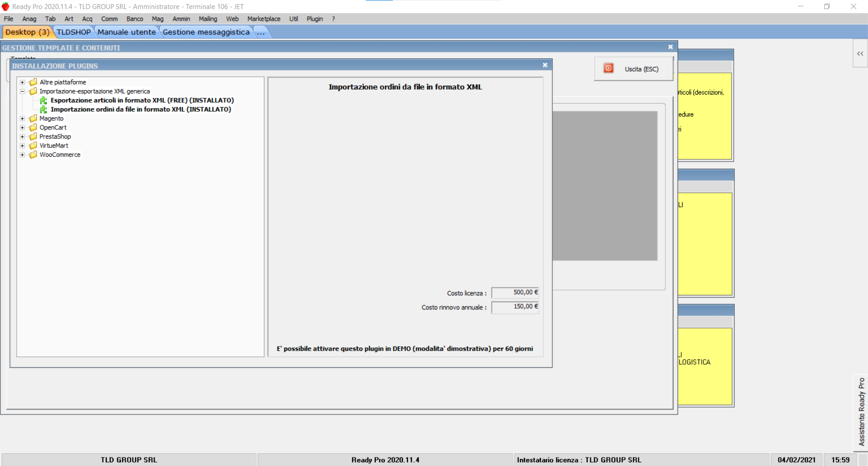Click the Costo licenza field
The image size is (868, 466).
515,293
